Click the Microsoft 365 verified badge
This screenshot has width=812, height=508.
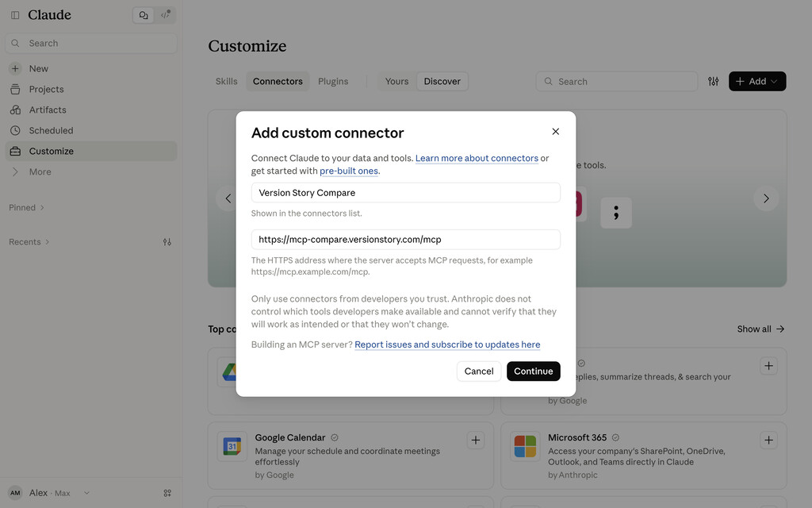pyautogui.click(x=615, y=438)
